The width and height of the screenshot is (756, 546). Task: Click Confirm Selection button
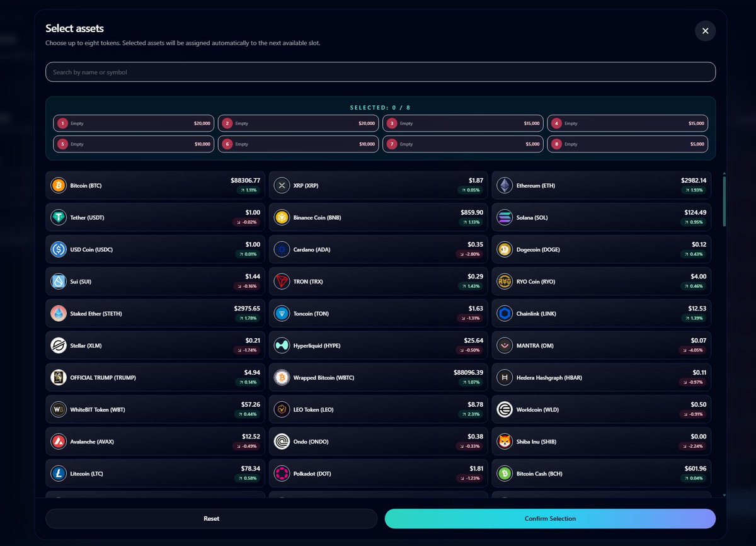coord(550,519)
